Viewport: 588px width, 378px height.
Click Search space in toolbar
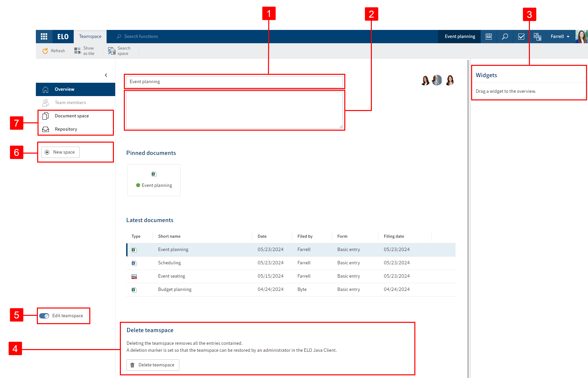tap(120, 51)
